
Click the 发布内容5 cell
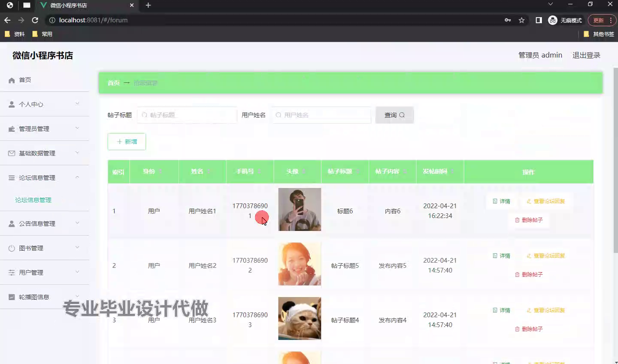[x=393, y=266]
